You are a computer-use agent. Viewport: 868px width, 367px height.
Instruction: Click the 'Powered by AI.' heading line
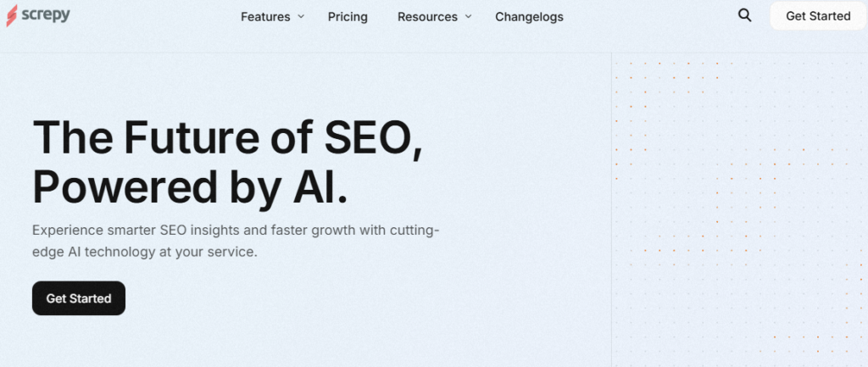click(x=191, y=187)
